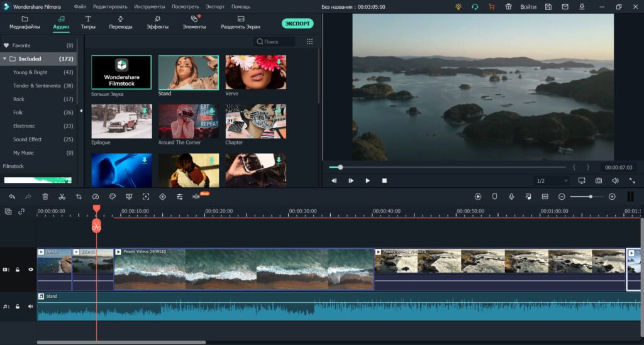Click the Redo arrow in timeline toolbar
Screen dimensions: 644x345
point(28,197)
